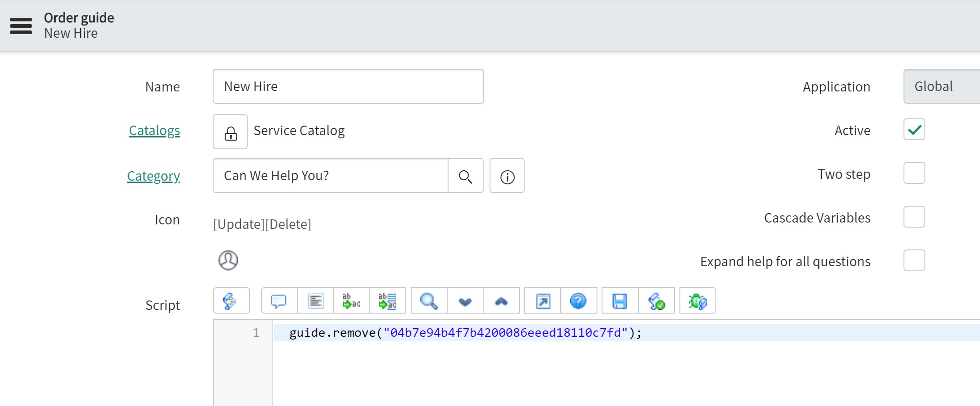Unlock the Catalogs field
The image size is (980, 406).
(x=230, y=132)
